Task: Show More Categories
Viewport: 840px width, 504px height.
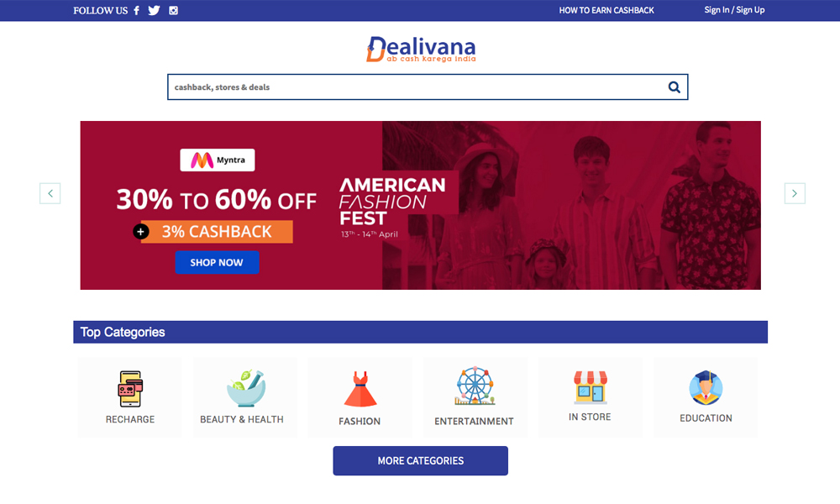Action: (x=421, y=460)
